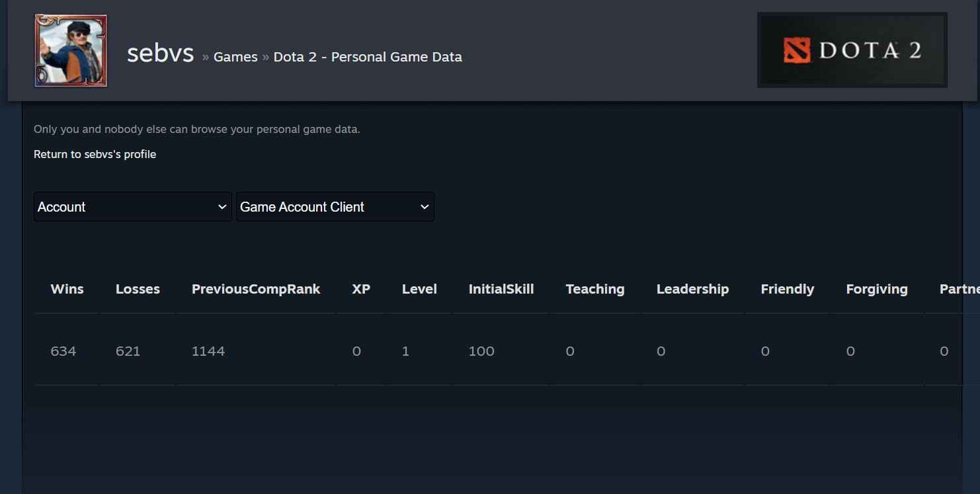This screenshot has width=980, height=494.
Task: Click the sebvs profile avatar image
Action: coord(71,51)
